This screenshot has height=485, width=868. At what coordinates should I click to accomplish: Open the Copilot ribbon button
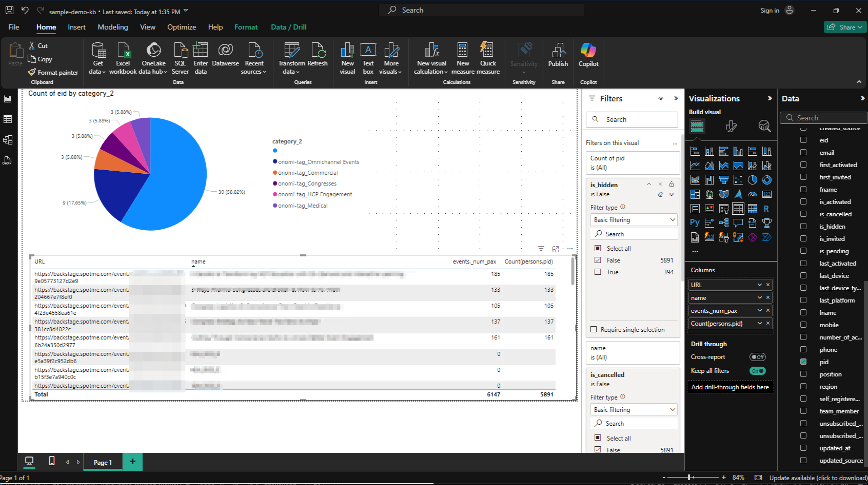[x=588, y=55]
